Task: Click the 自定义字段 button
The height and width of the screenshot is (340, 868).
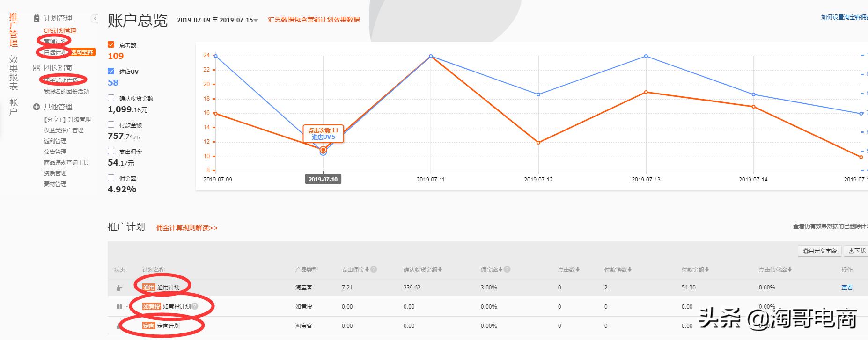Action: 820,251
